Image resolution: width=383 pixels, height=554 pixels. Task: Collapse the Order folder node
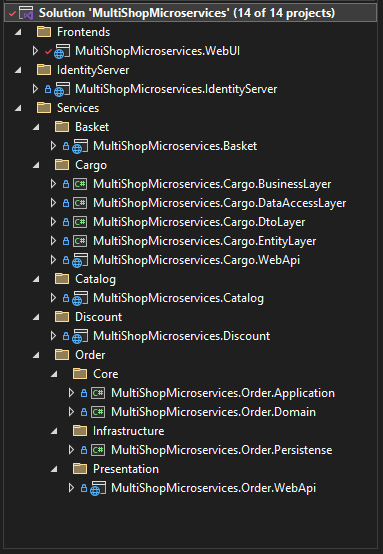36,355
